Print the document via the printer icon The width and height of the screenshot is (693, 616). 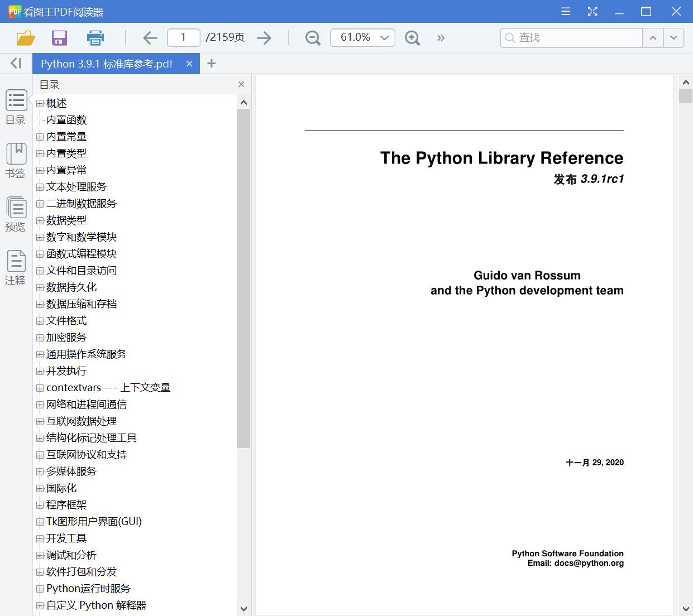[95, 37]
